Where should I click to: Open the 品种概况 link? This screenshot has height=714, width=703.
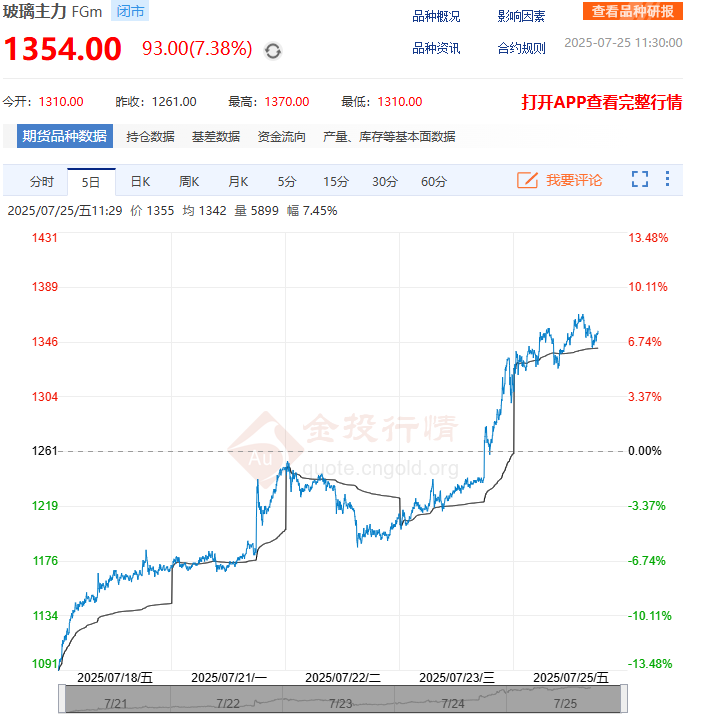[436, 16]
